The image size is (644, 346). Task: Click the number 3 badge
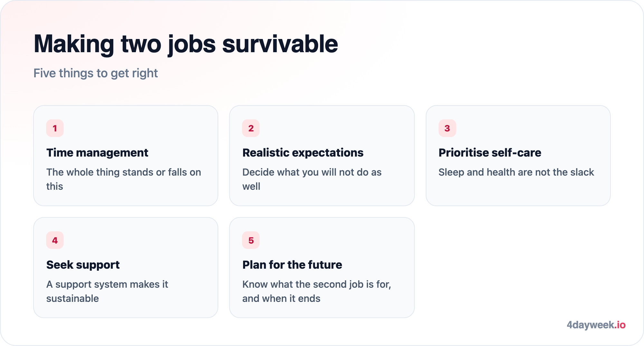447,128
